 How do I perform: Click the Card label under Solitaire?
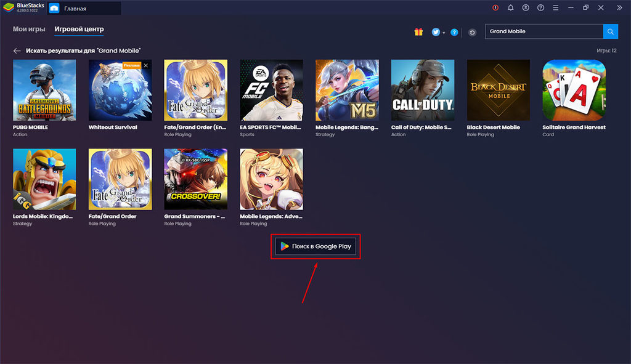point(548,134)
